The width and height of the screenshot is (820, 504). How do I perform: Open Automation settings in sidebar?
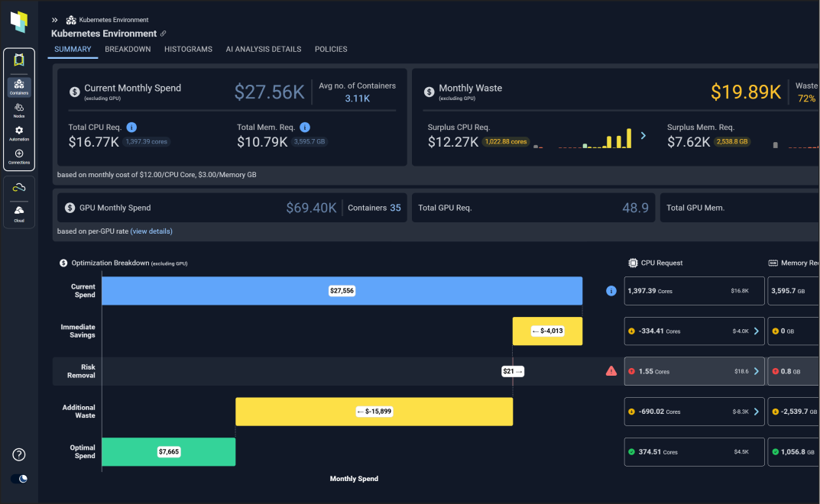[x=19, y=134]
